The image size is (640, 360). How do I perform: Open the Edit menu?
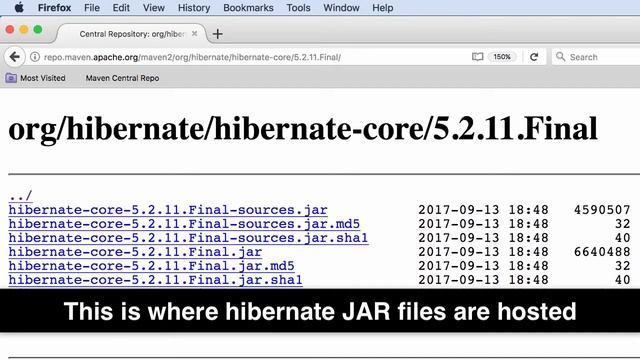[121, 8]
